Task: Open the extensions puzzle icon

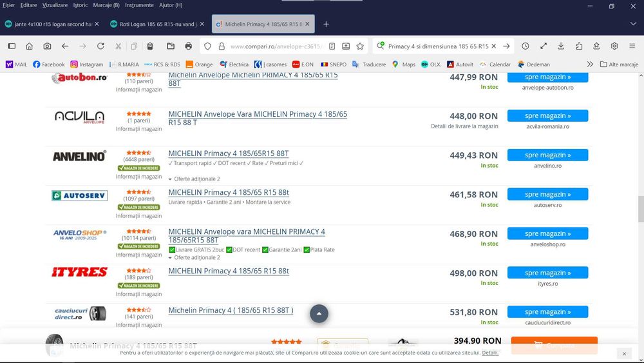Action: pyautogui.click(x=579, y=46)
